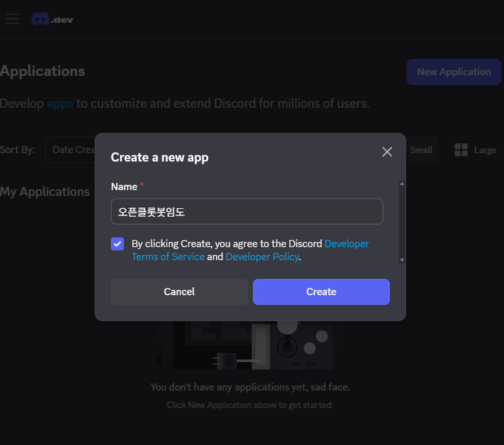The height and width of the screenshot is (445, 504).
Task: Click the Cancel button
Action: click(x=179, y=292)
